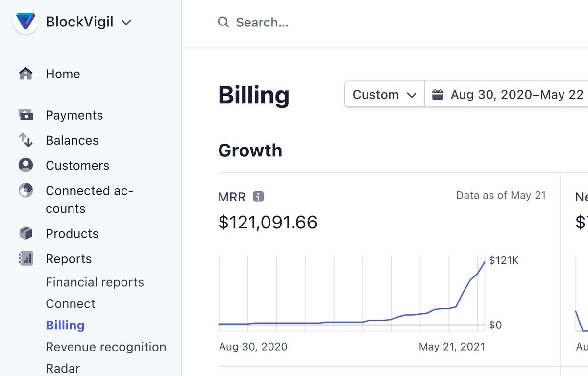The image size is (588, 376).
Task: Open Balances page
Action: click(72, 140)
